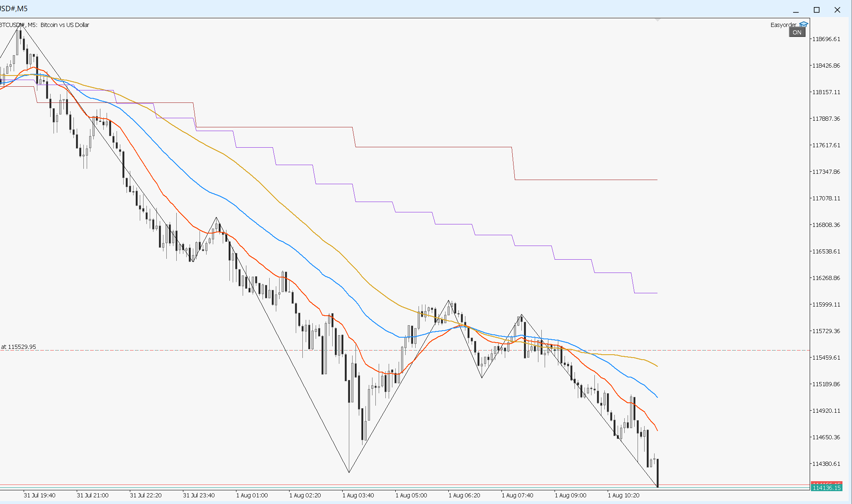Click the 31 Jul 23:40 time axis label
852x504 pixels.
(199, 495)
